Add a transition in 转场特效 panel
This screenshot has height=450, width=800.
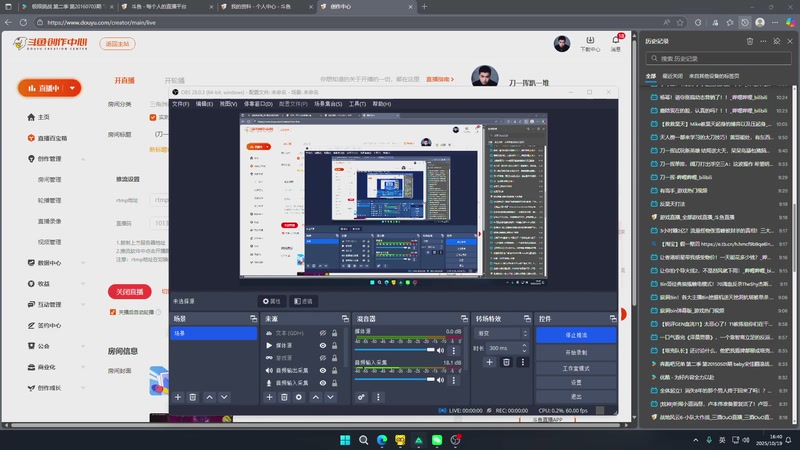click(x=489, y=362)
